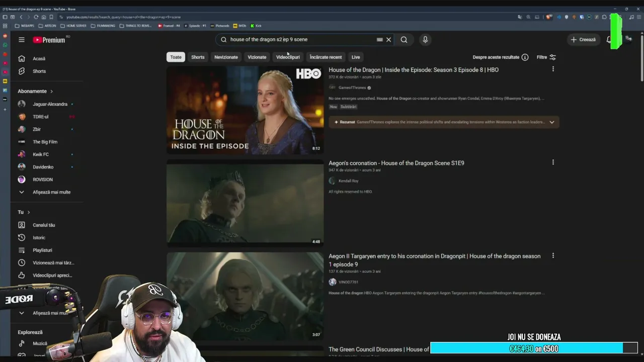Open the HOME SERVER bookmarks folder
Viewport: 644px width, 362px height.
coord(73,26)
